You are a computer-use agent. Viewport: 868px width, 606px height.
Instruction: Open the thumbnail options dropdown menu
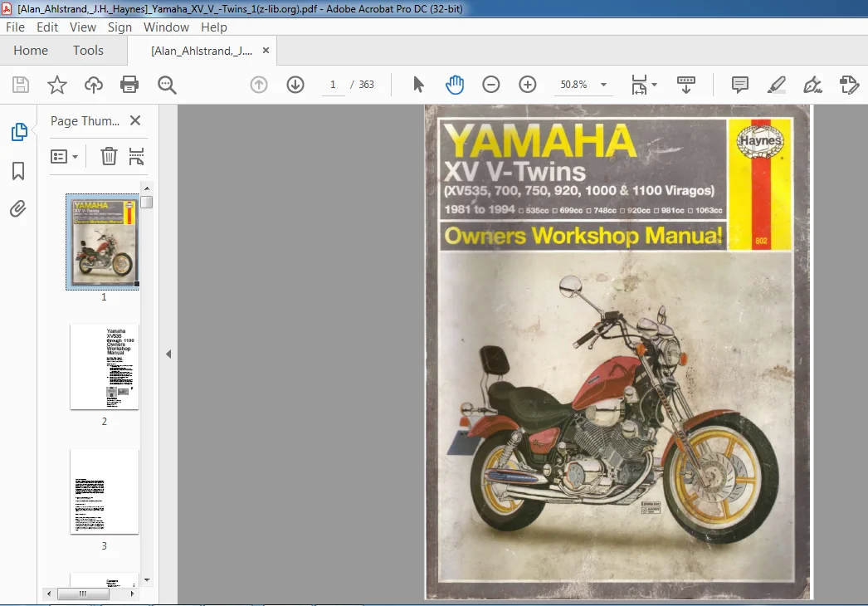[64, 157]
